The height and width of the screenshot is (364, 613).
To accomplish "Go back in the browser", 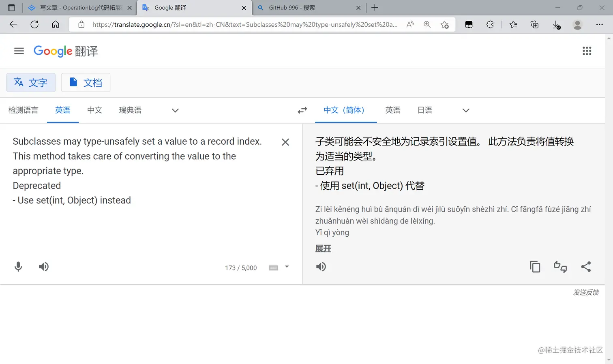I will coord(13,24).
